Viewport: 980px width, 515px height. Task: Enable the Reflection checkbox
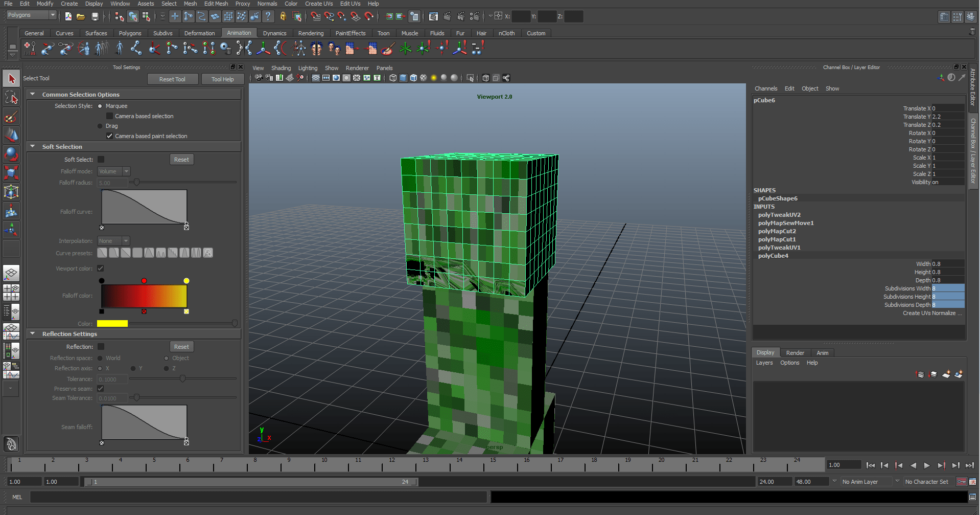[x=101, y=347]
